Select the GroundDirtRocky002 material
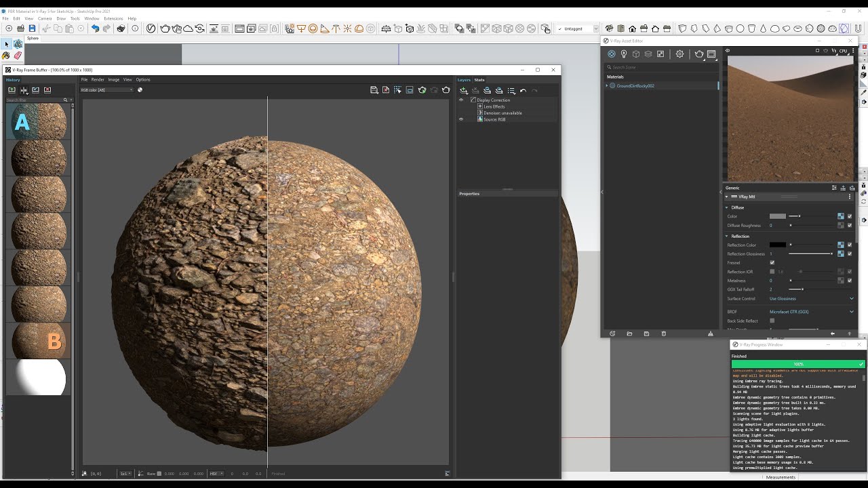The width and height of the screenshot is (868, 488). tap(635, 86)
